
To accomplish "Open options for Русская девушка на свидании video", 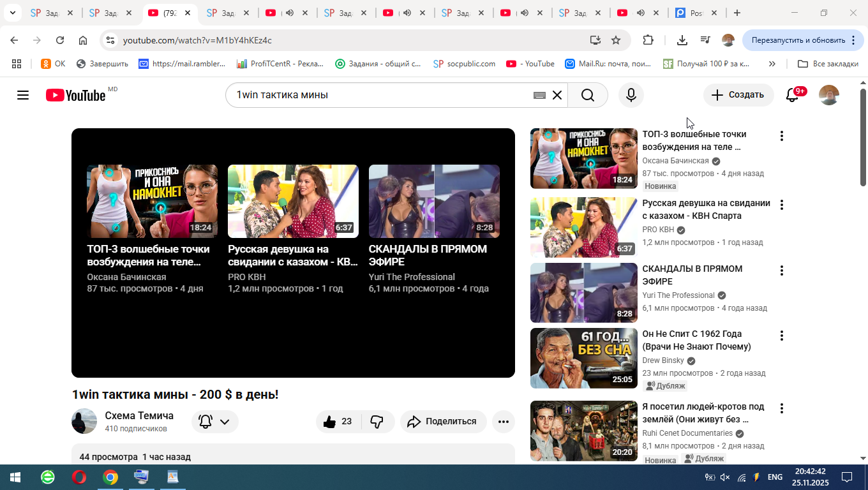I will [781, 205].
